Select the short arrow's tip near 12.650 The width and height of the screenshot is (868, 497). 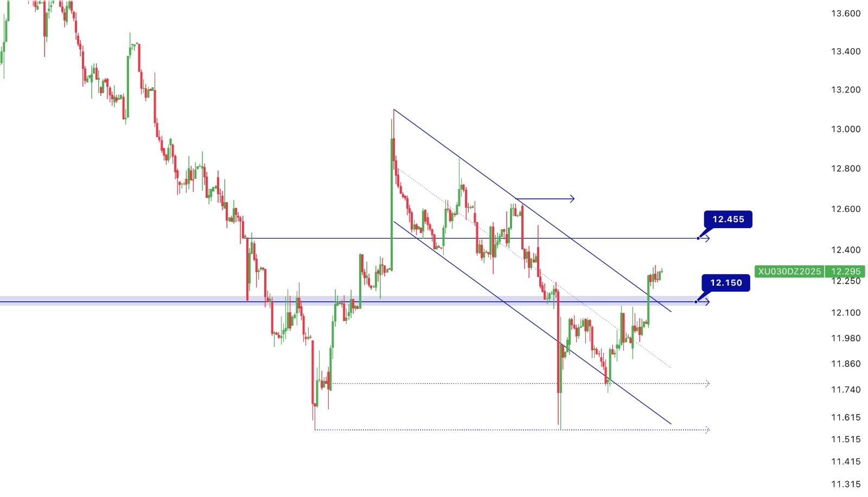(572, 199)
